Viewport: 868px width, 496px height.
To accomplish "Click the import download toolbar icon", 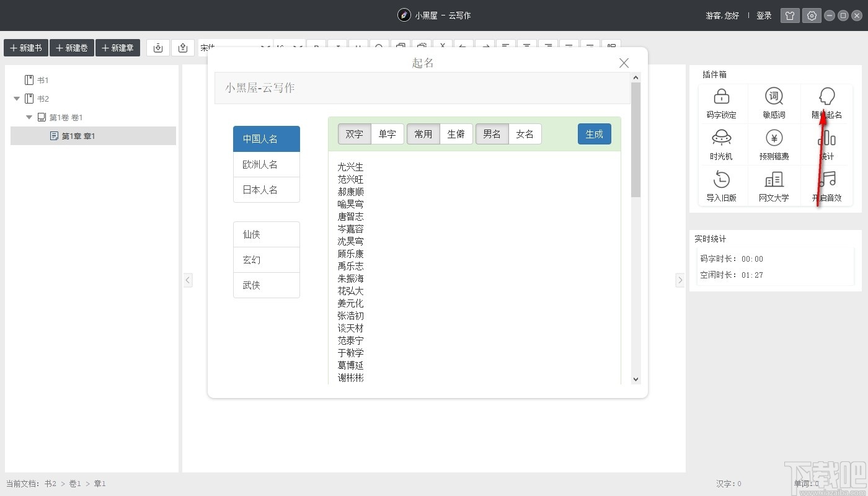I will pos(158,48).
